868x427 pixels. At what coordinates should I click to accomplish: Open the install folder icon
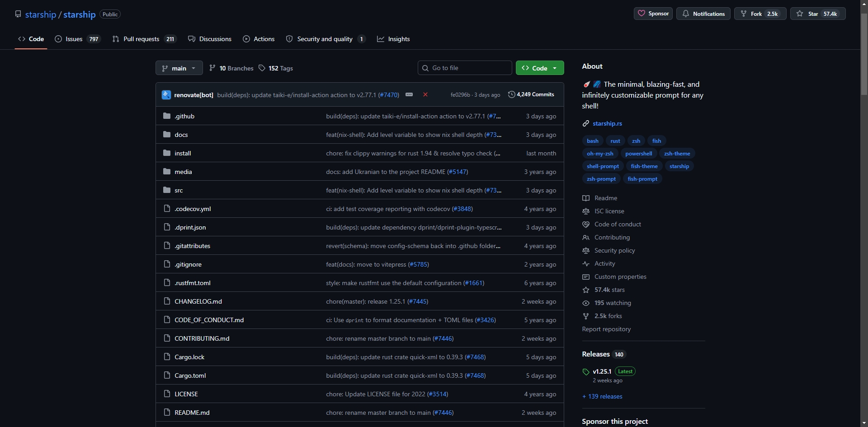pos(167,153)
